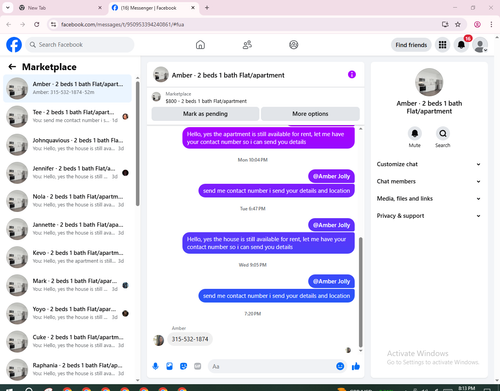
Task: Open the Tee conversation in the list
Action: click(68, 116)
